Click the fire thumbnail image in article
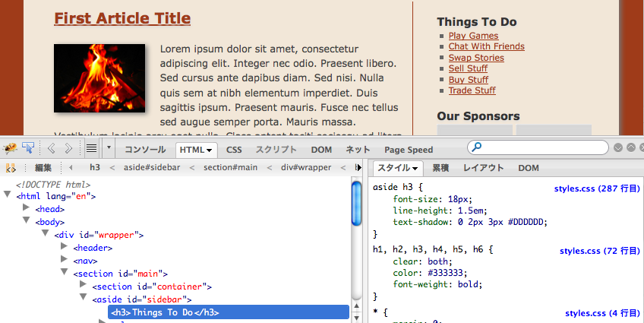 (x=99, y=76)
